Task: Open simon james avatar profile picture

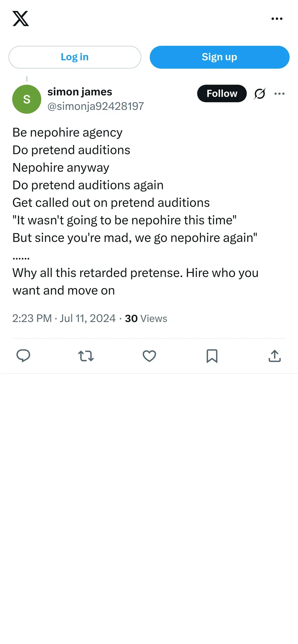Action: 27,99
